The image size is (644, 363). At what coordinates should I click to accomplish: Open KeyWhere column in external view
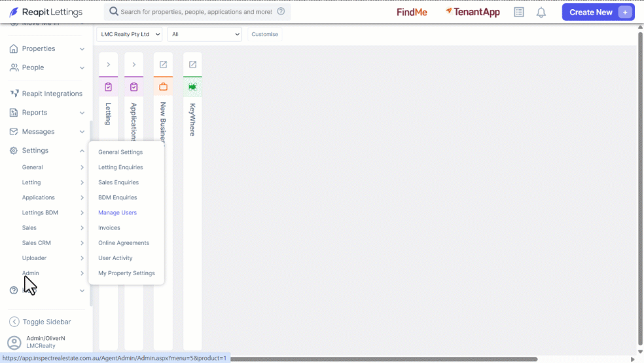192,65
